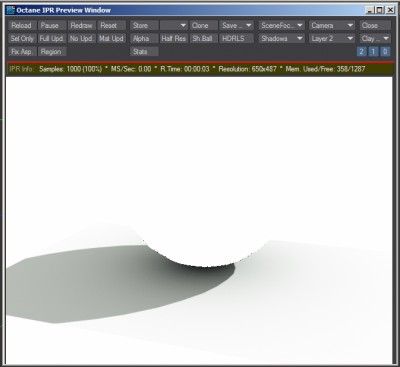Screen dimensions: 400x367
Task: Enable Half Res rendering
Action: pos(174,39)
